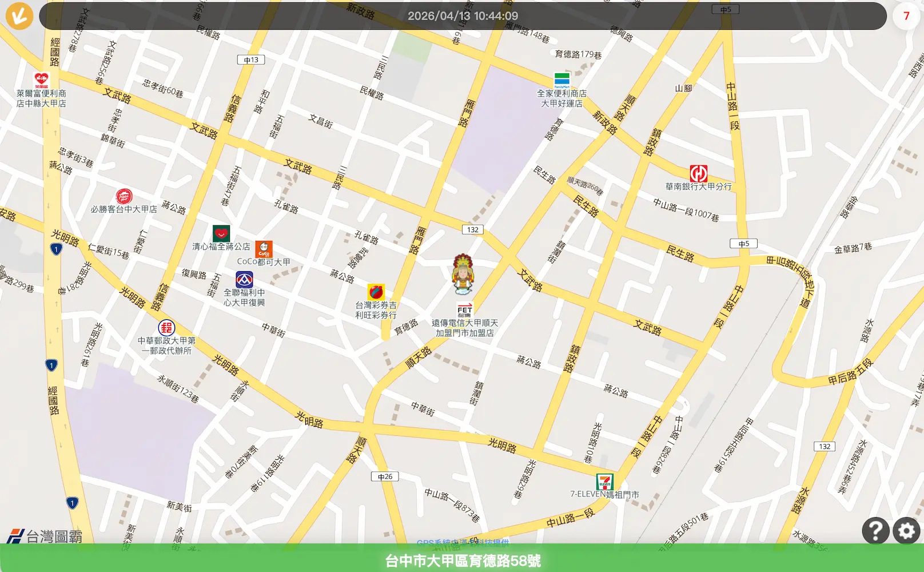Click the red number 7 counter badge

(906, 16)
